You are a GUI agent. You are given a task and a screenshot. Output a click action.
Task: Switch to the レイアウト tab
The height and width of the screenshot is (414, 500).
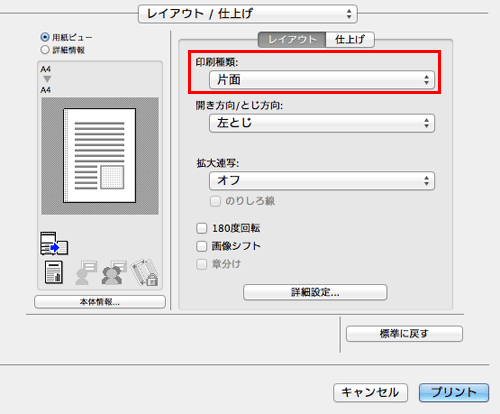click(x=292, y=40)
